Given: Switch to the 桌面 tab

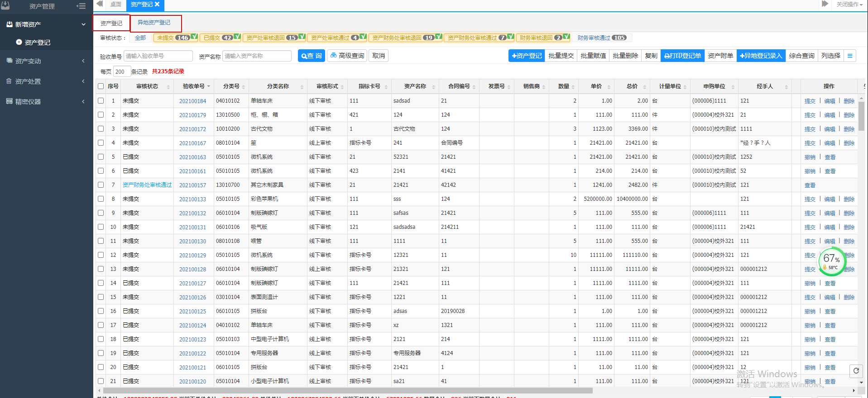Looking at the screenshot, I should (116, 5).
